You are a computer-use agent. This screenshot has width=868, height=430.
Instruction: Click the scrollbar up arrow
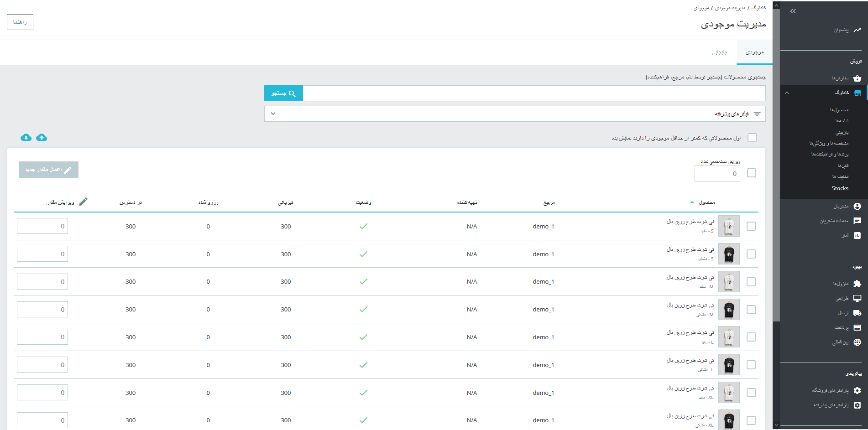pyautogui.click(x=776, y=5)
